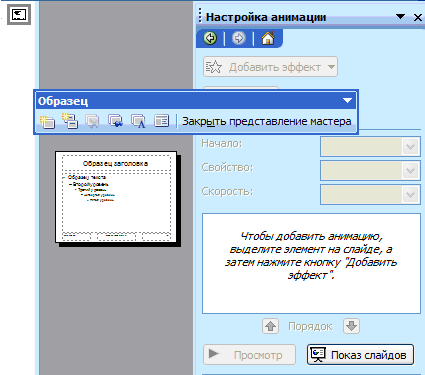This screenshot has height=375, width=425.
Task: Open the Свойство combo box
Action: pyautogui.click(x=370, y=170)
